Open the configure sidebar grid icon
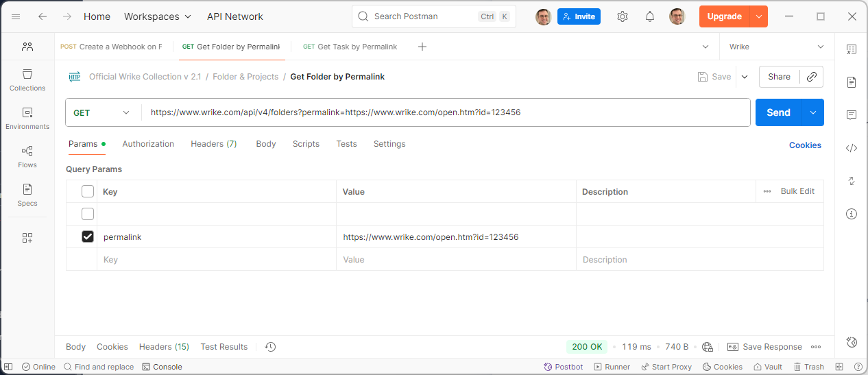Viewport: 868px width, 375px height. tap(27, 238)
